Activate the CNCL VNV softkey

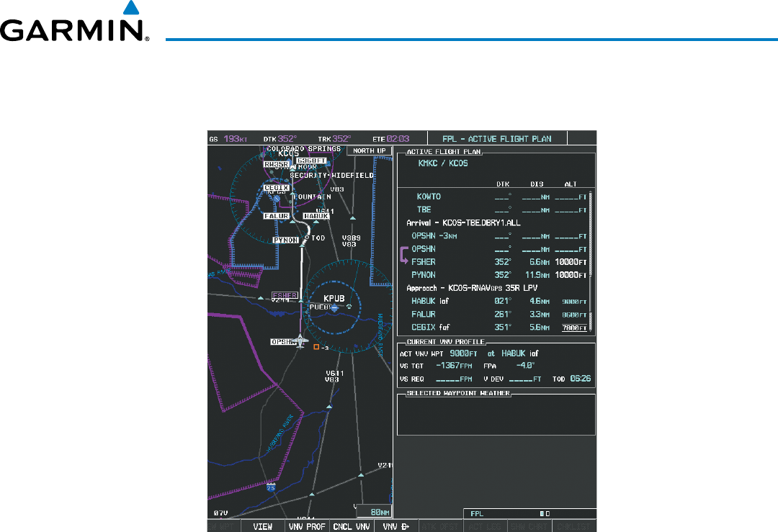pyautogui.click(x=352, y=526)
